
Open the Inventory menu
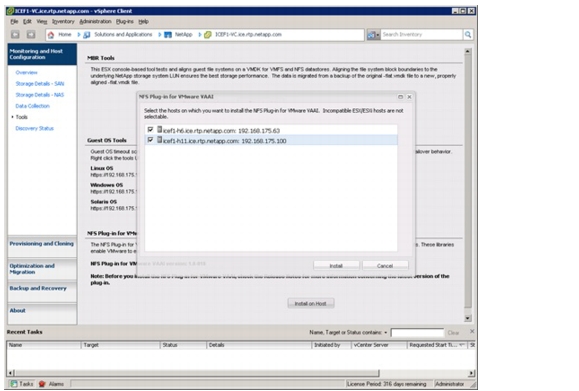(63, 21)
